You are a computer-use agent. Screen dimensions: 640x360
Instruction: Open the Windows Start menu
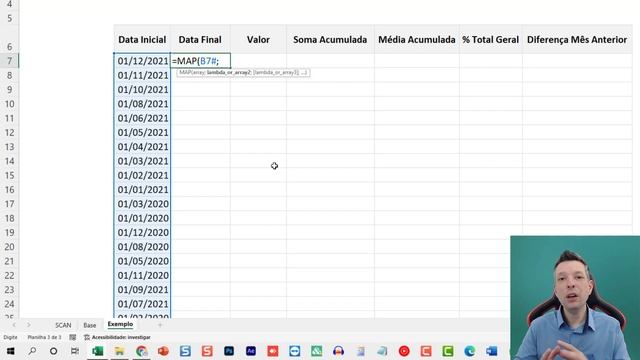pyautogui.click(x=10, y=351)
